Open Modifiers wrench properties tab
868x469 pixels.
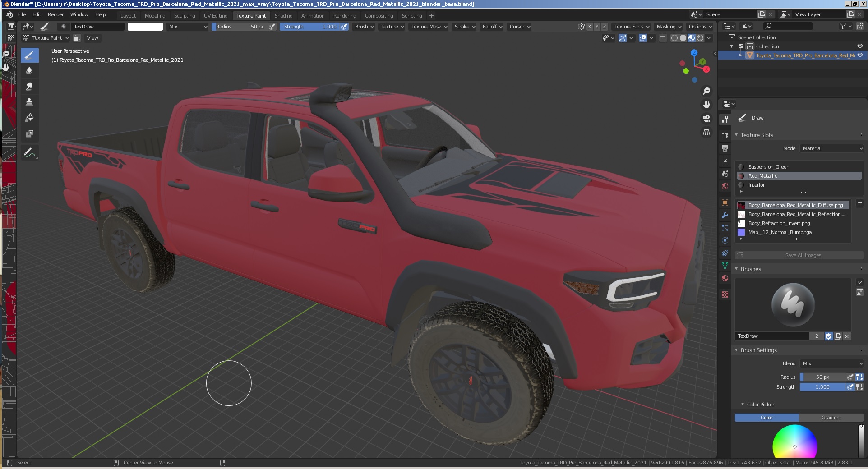pyautogui.click(x=725, y=215)
